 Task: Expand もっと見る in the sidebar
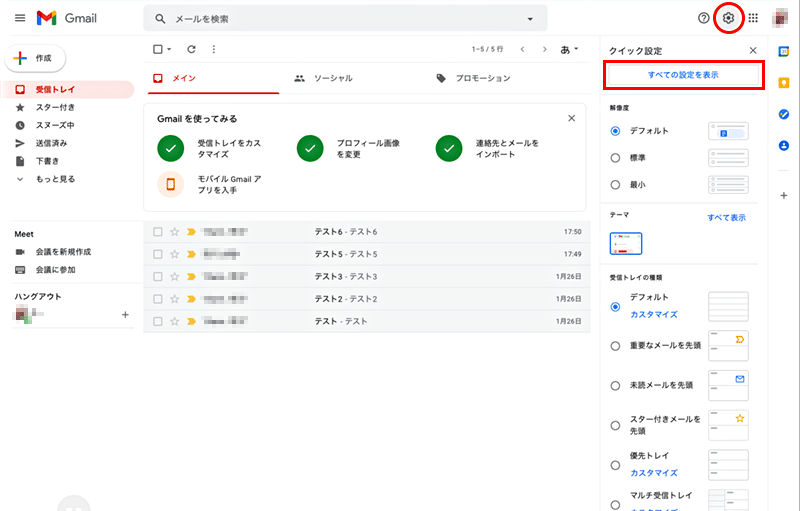coord(55,179)
